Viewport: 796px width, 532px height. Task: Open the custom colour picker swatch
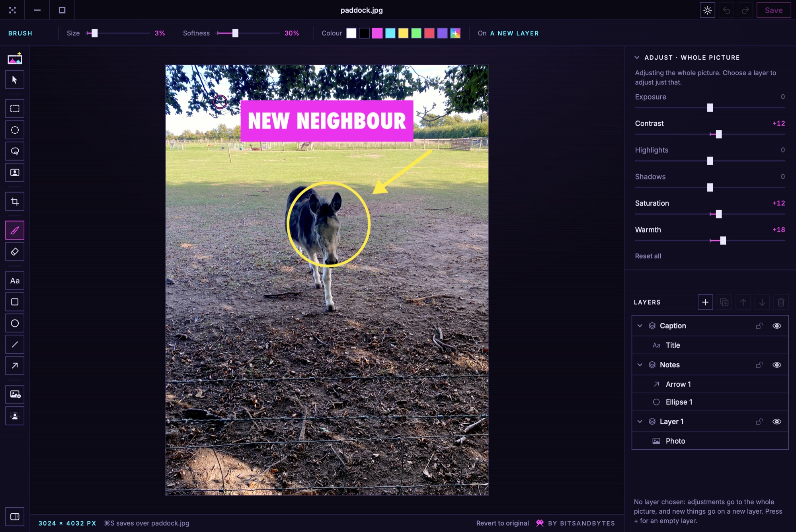(x=455, y=33)
